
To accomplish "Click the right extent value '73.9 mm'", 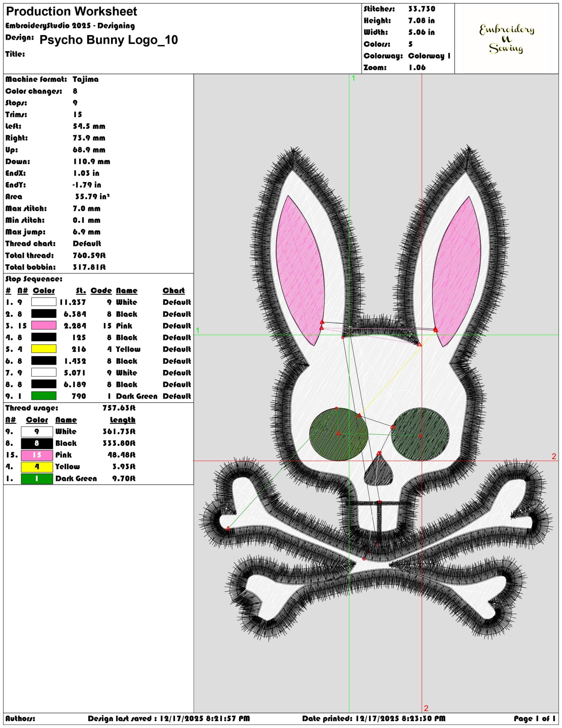I will point(89,138).
